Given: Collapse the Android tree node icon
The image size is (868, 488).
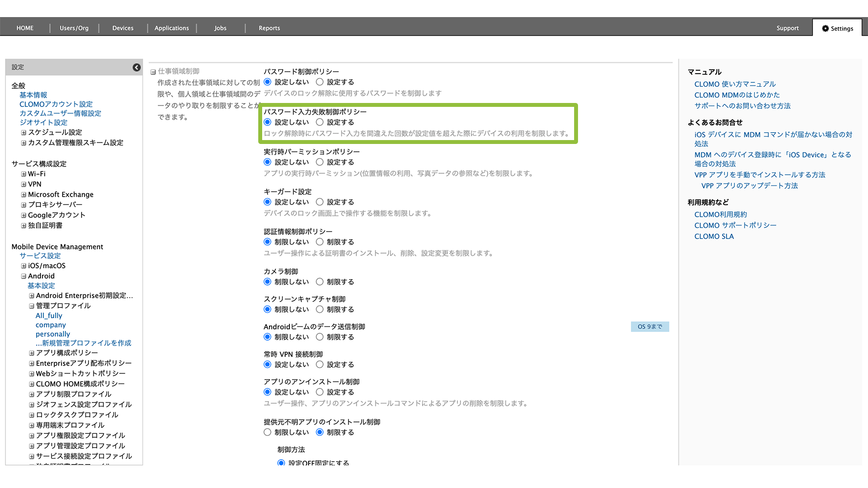Looking at the screenshot, I should coord(23,276).
